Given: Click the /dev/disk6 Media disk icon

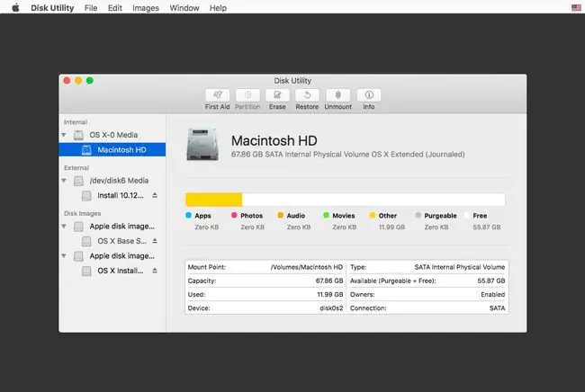Looking at the screenshot, I should [x=78, y=181].
